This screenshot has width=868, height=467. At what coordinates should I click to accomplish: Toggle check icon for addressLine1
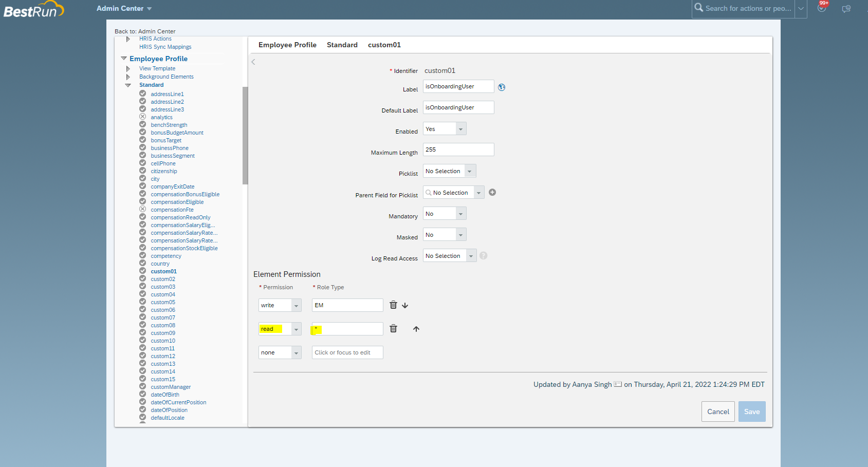pos(143,94)
